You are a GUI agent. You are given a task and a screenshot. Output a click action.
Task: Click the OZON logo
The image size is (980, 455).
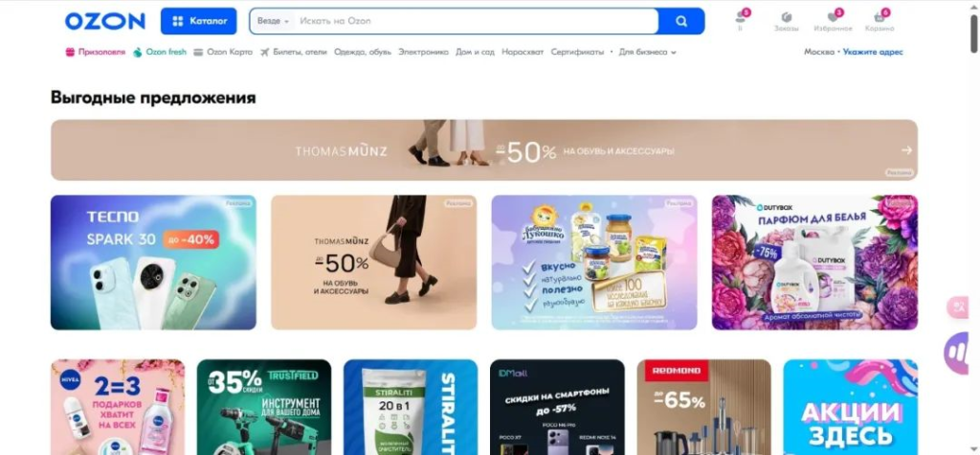click(105, 21)
